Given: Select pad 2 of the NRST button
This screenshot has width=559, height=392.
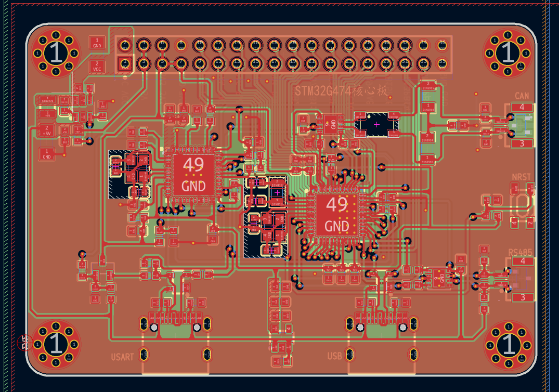Looking at the screenshot, I should (x=530, y=223).
